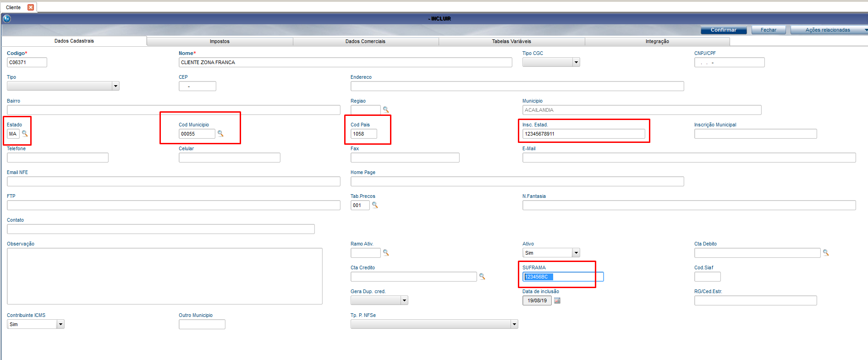Focus the Nome field CLIENTE ZONA FRANCA
This screenshot has height=360, width=868.
[x=346, y=62]
